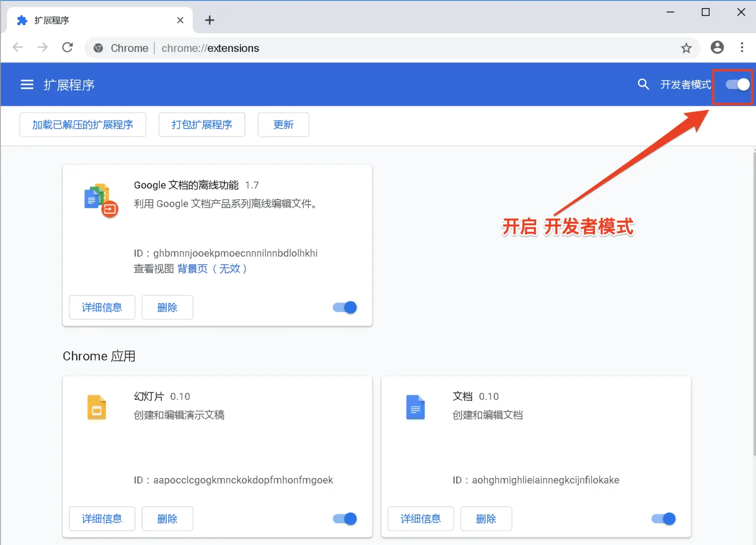Click the browser forward arrow
Viewport: 756px width, 545px height.
(43, 47)
